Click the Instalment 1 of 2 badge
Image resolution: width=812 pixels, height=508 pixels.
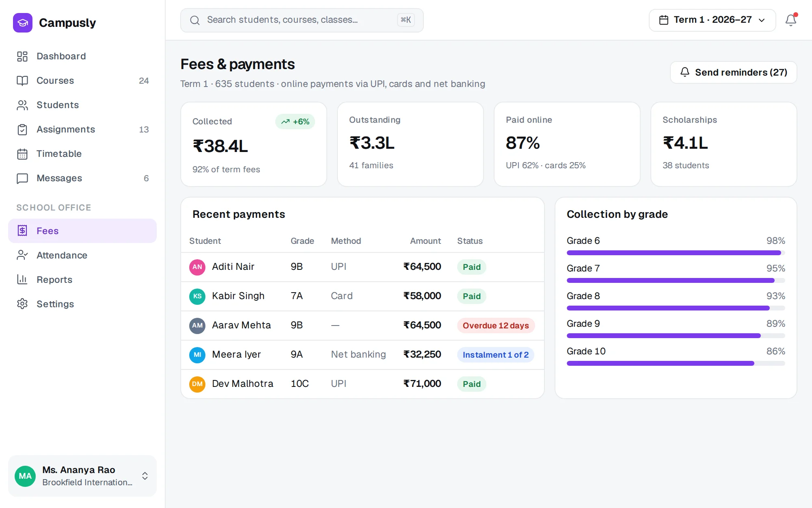tap(495, 355)
